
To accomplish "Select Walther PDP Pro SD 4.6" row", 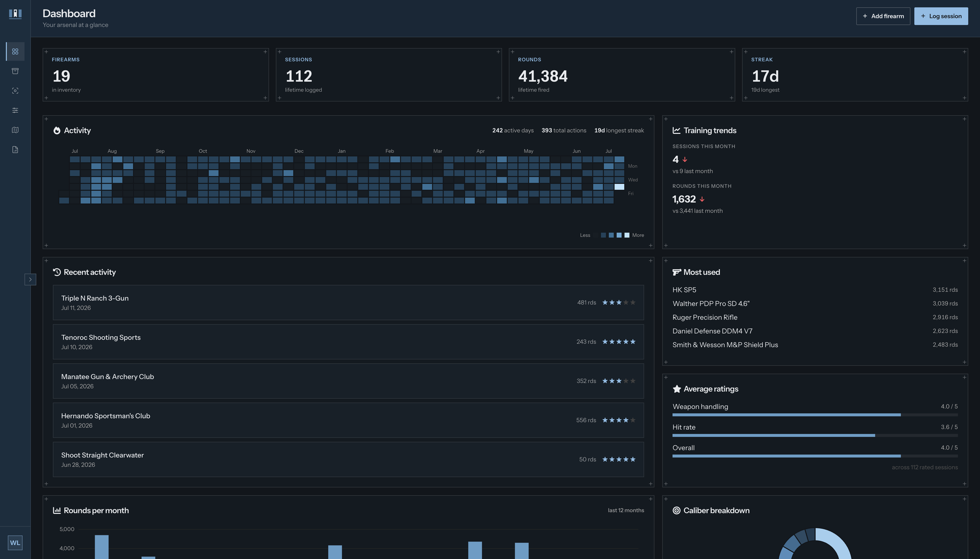I will (x=815, y=304).
